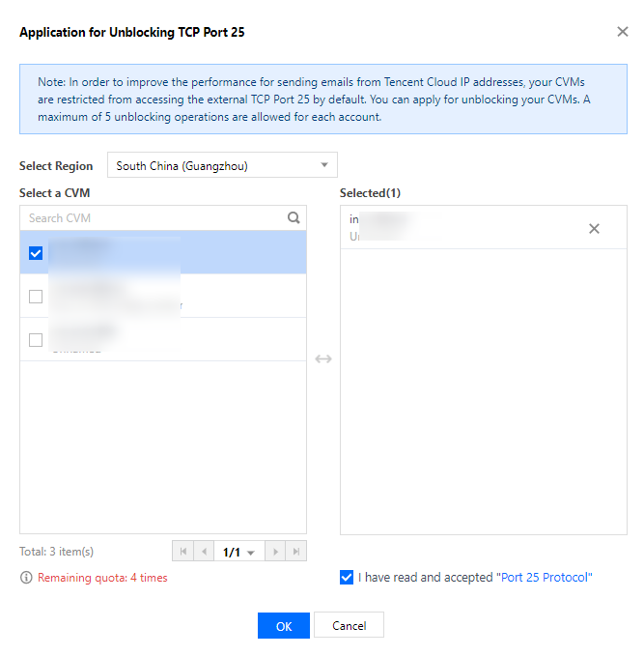The width and height of the screenshot is (644, 656).
Task: Click the transfer arrows icon between lists
Action: 323,359
